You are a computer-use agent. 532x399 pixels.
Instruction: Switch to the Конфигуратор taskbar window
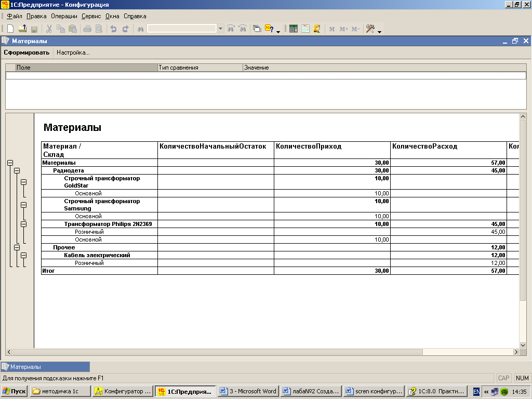point(124,391)
